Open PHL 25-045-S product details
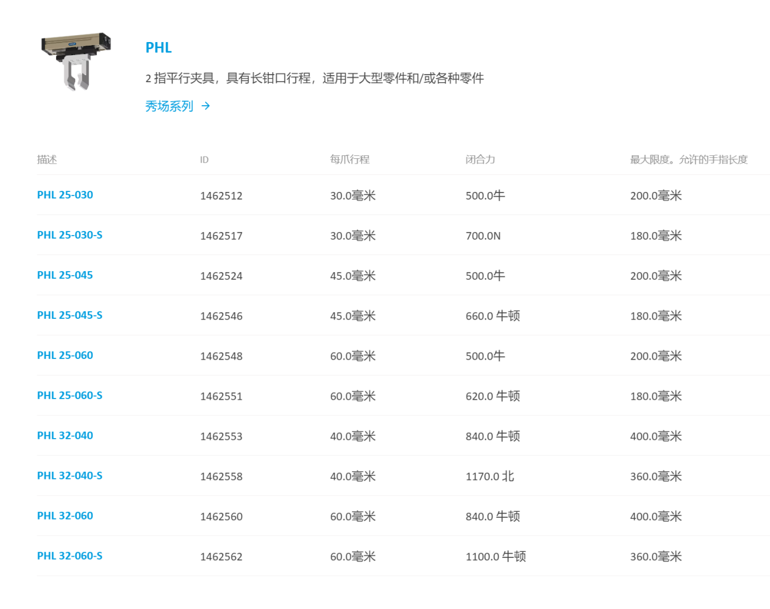The height and width of the screenshot is (609, 770). tap(69, 315)
